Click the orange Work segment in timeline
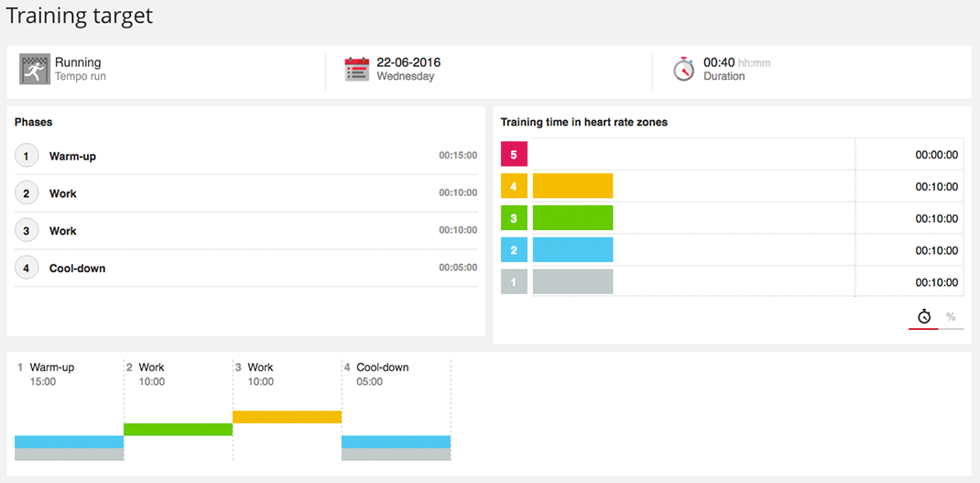The width and height of the screenshot is (980, 483). [287, 417]
